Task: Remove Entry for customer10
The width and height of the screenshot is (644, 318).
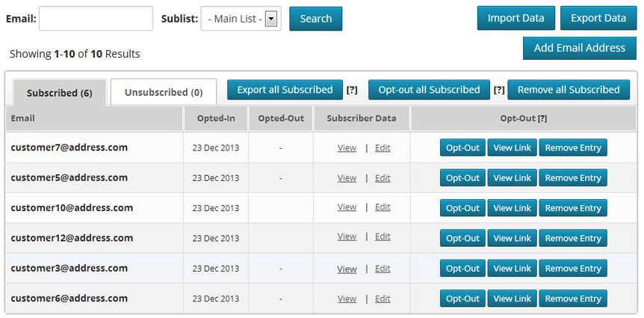Action: pos(573,208)
